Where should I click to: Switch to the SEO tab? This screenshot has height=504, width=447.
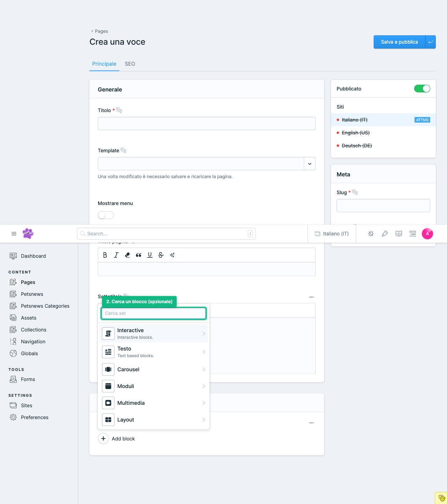point(130,64)
